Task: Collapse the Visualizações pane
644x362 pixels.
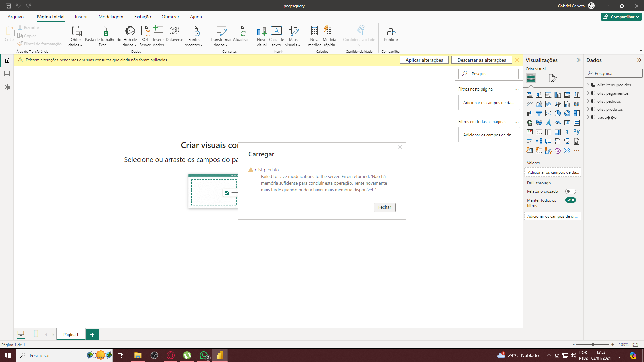Action: click(578, 60)
